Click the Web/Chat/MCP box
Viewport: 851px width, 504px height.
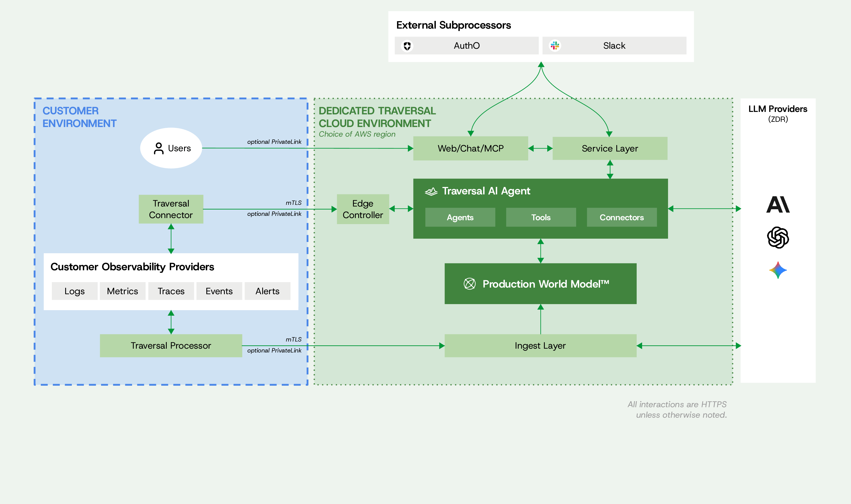pyautogui.click(x=470, y=148)
